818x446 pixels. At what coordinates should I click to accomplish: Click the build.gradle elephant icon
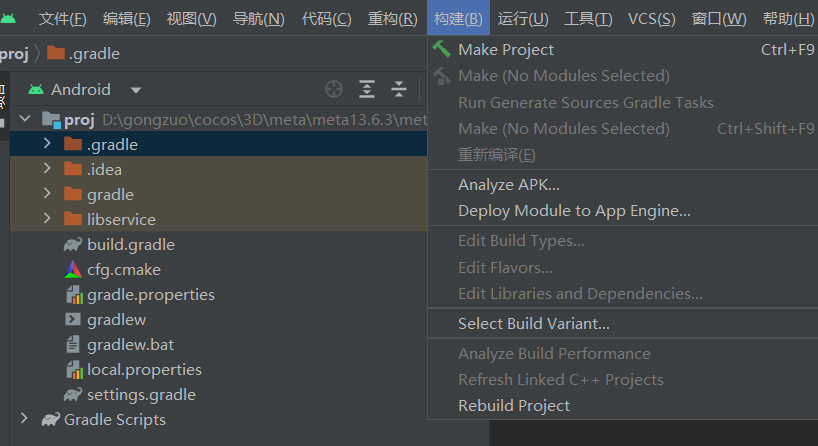[x=72, y=244]
